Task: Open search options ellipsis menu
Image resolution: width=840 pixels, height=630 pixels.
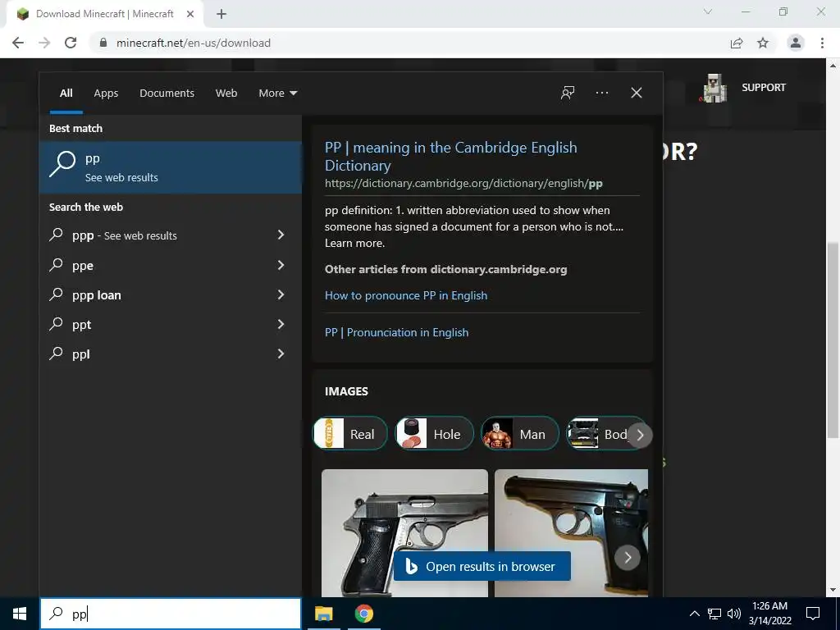Action: coord(602,93)
